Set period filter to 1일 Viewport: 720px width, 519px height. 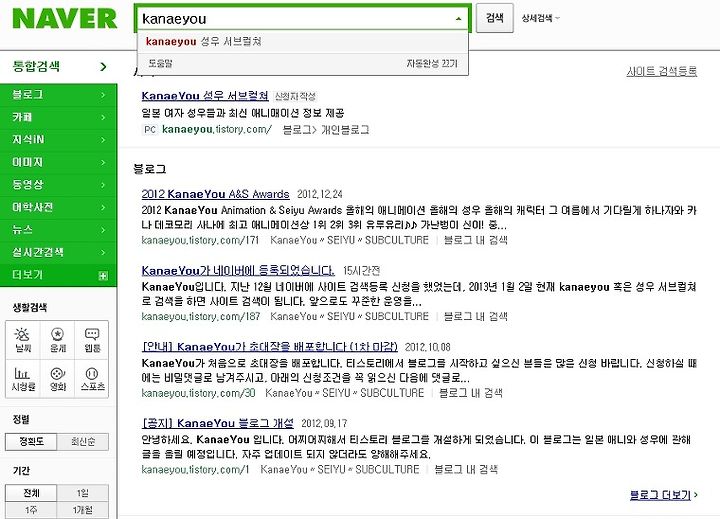point(83,493)
